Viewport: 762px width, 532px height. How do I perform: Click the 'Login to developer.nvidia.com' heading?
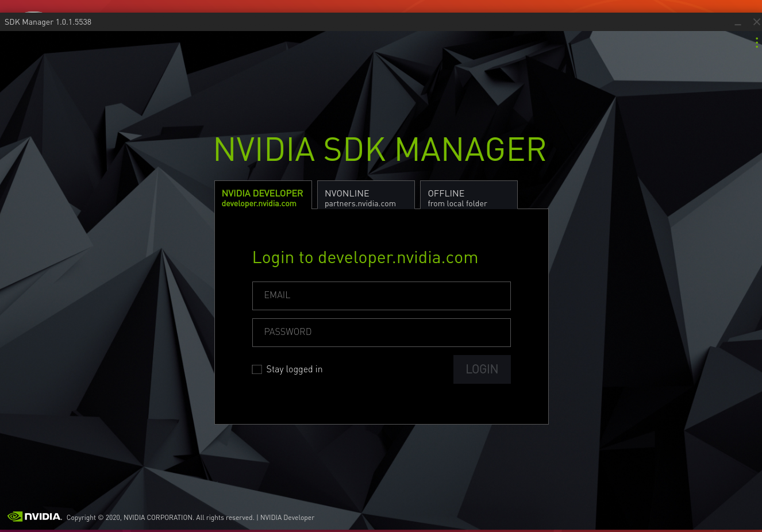365,257
